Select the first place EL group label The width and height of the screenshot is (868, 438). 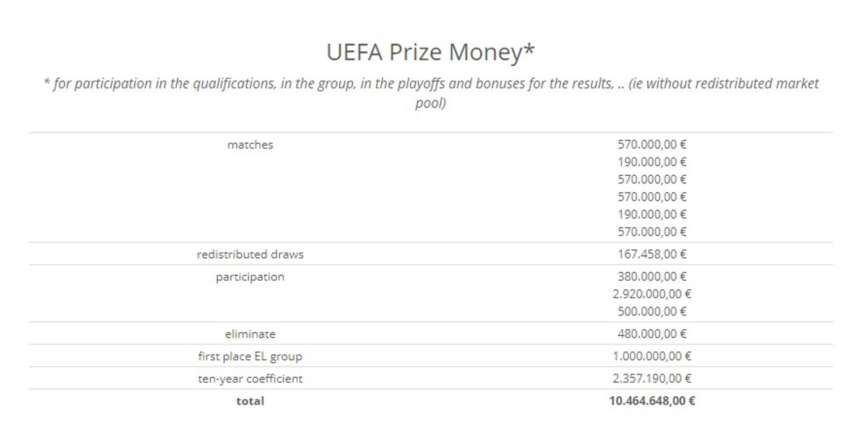(250, 356)
